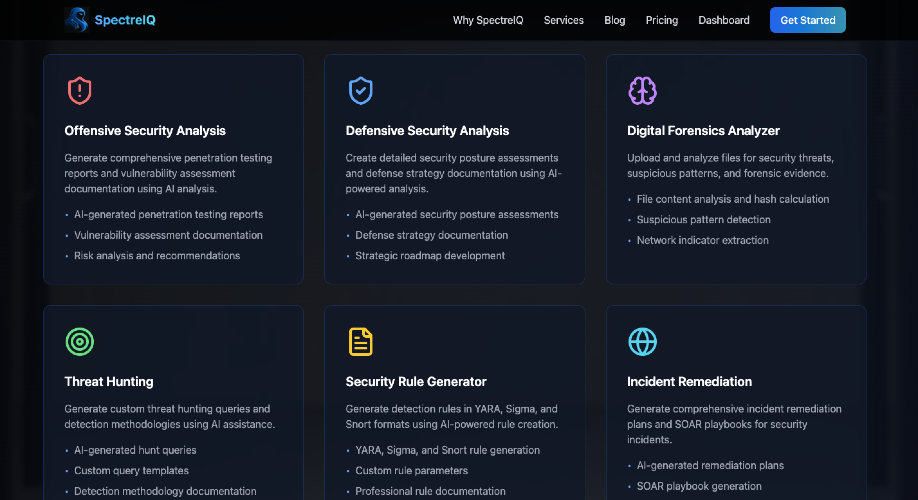The image size is (918, 500).
Task: Click 'Defense strategy documentation' bullet
Action: tap(431, 235)
